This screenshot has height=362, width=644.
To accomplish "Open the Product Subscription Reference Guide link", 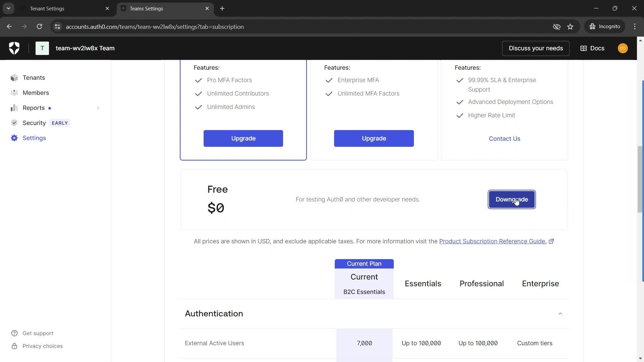I will click(x=493, y=241).
